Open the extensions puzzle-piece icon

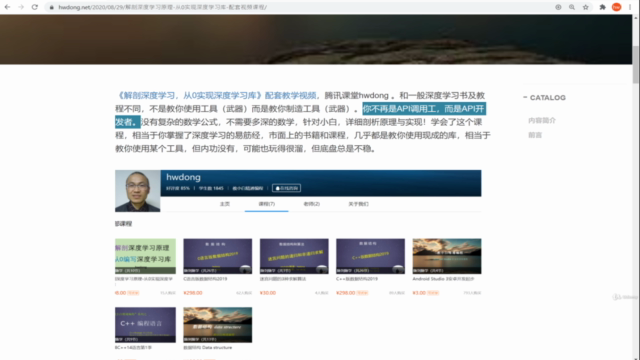coord(602,7)
